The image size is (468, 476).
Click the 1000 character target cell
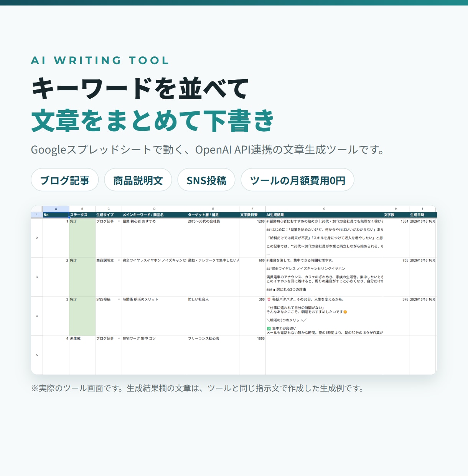pos(252,355)
